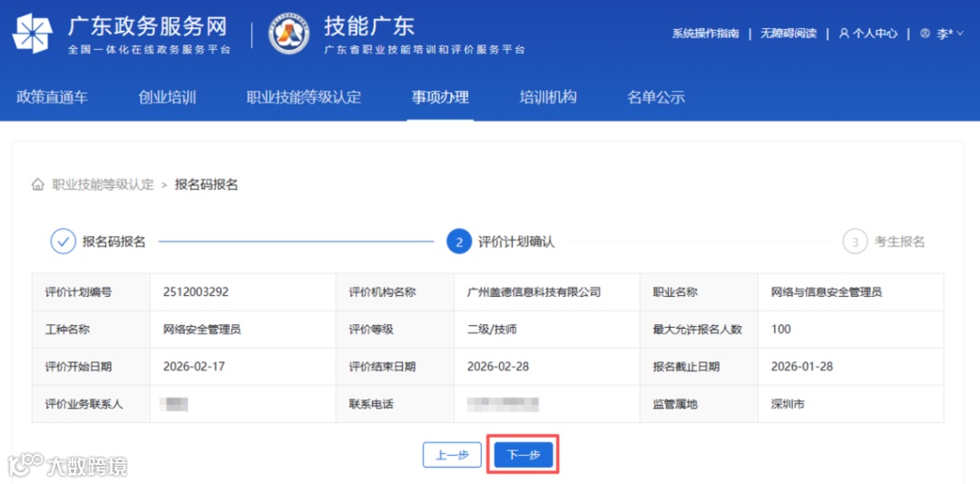This screenshot has height=484, width=980.
Task: Click 联系电话 label
Action: pos(371,405)
